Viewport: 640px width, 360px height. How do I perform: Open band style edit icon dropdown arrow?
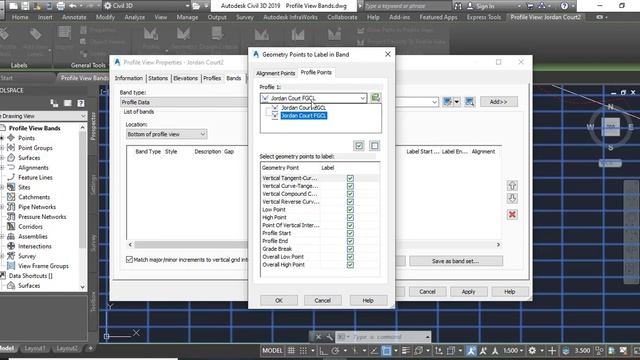tap(457, 102)
